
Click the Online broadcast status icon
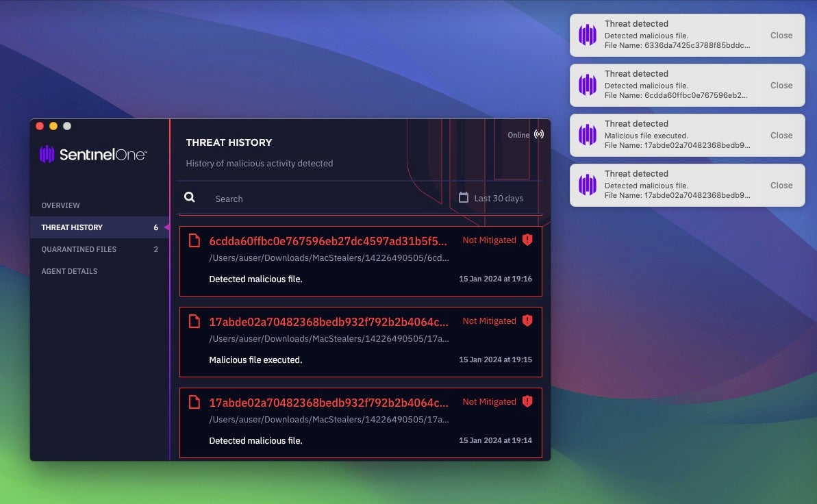point(539,134)
